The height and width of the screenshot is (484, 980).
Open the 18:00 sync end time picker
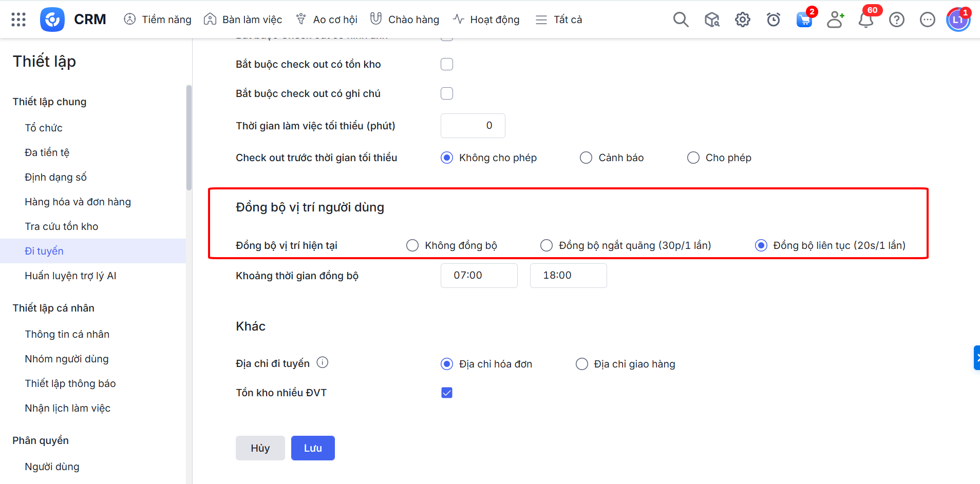point(568,276)
